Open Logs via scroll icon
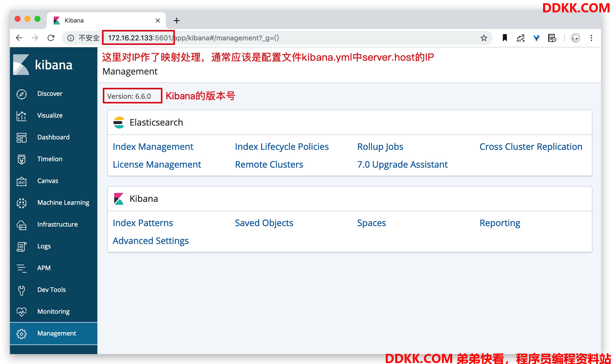611x364 pixels. (x=22, y=247)
